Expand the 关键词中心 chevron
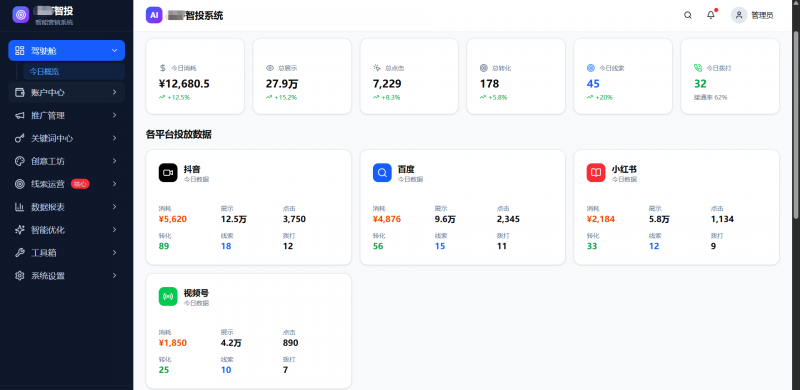Screen dimensions: 800x390 (x=114, y=138)
